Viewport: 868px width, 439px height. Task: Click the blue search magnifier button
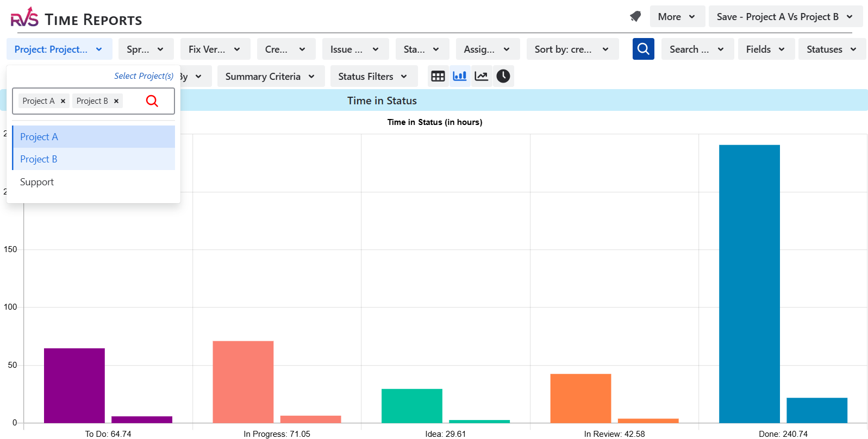(643, 49)
